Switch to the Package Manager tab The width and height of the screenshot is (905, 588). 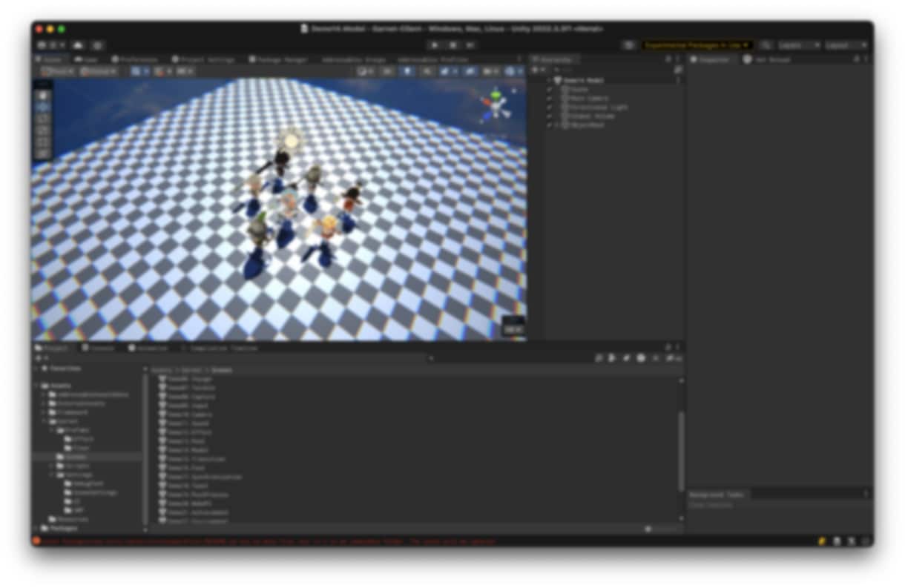point(277,59)
